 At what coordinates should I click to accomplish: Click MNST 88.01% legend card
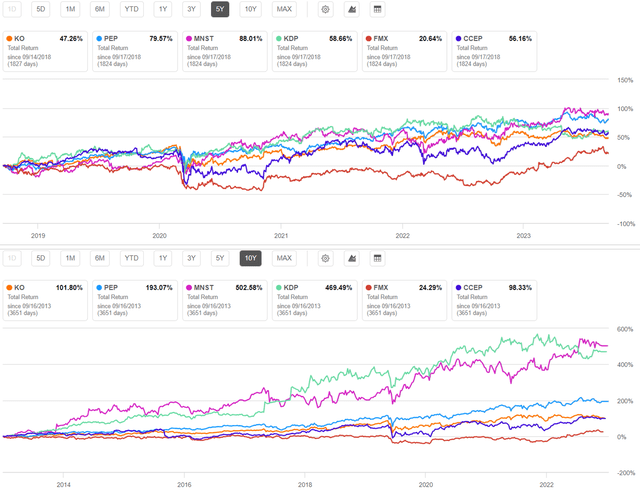(224, 51)
